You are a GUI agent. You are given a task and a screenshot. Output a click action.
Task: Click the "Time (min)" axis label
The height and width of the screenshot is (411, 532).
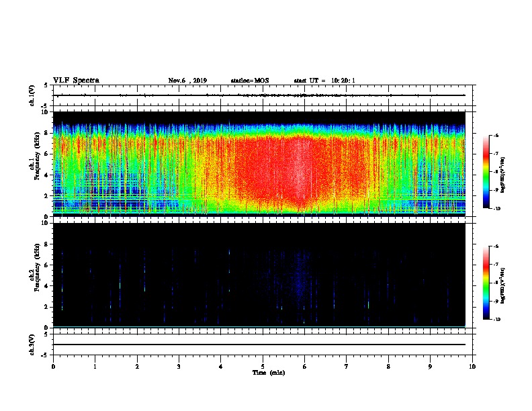(269, 373)
